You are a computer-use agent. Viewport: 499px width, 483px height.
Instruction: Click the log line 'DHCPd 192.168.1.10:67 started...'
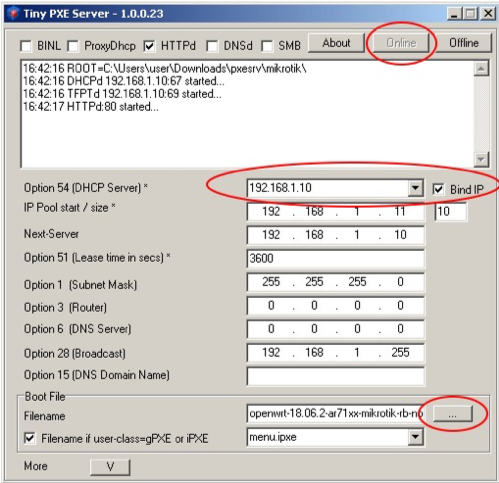coord(124,81)
